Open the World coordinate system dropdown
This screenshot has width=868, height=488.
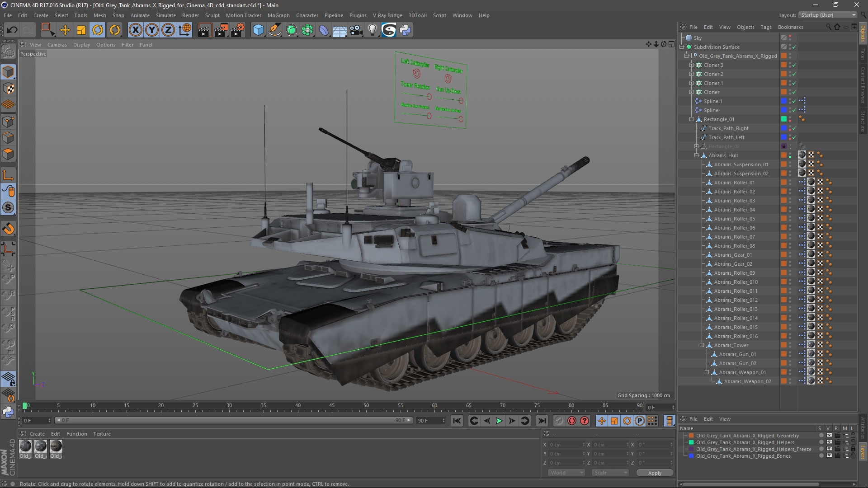[566, 473]
